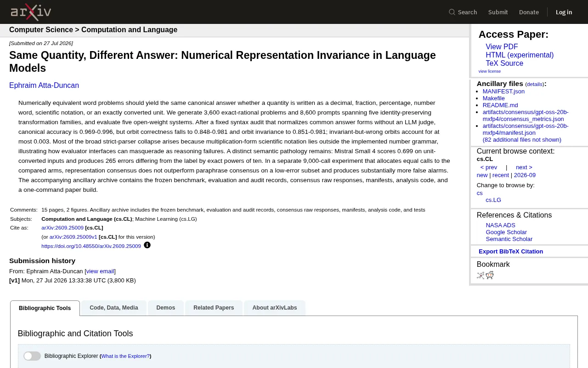Open the Donate page
The height and width of the screenshot is (368, 588).
coord(529,12)
